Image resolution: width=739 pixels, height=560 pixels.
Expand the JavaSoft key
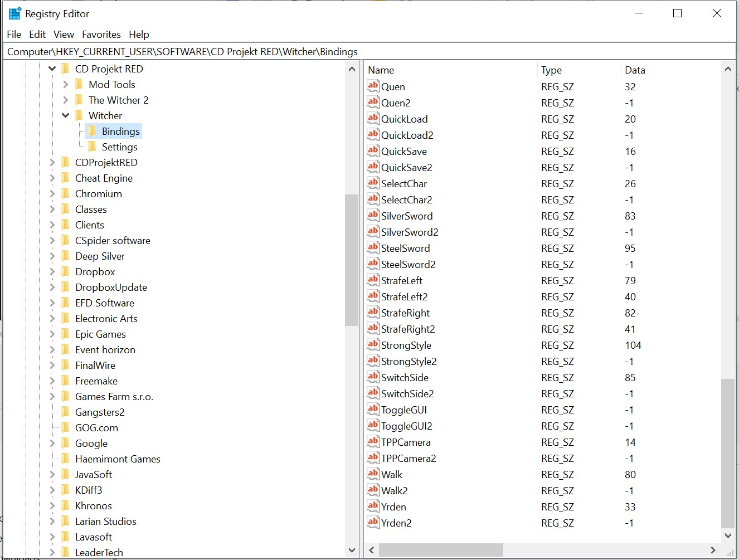pos(52,474)
